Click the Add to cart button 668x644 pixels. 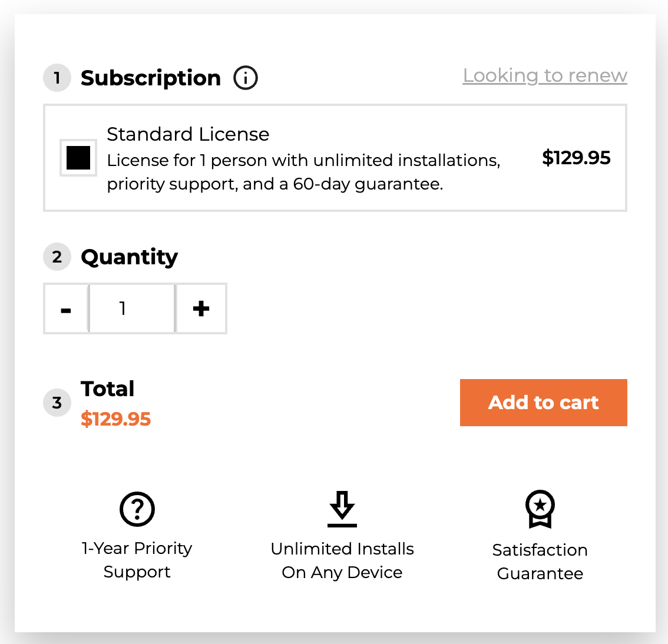tap(543, 403)
